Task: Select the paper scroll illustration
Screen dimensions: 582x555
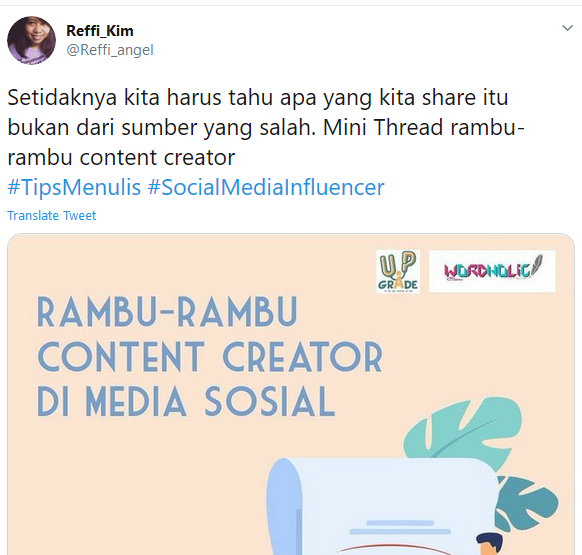Action: click(x=382, y=506)
